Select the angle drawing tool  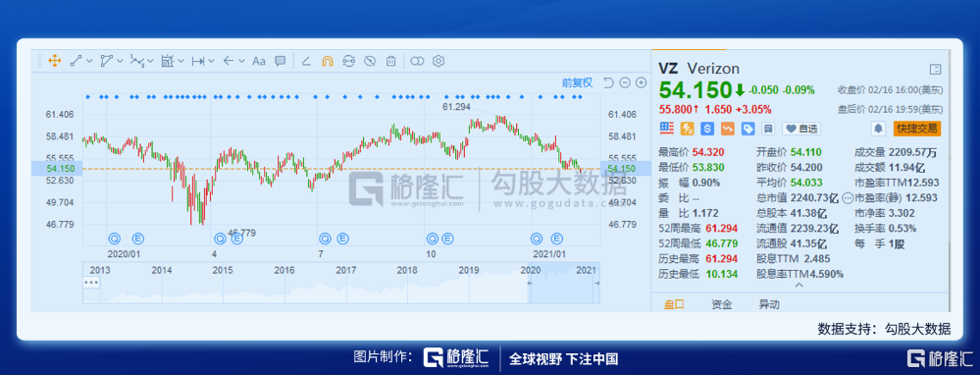306,61
